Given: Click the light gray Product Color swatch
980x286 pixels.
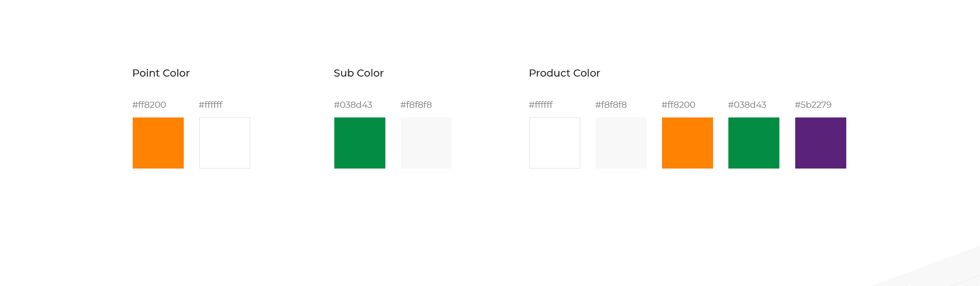Looking at the screenshot, I should [x=621, y=143].
